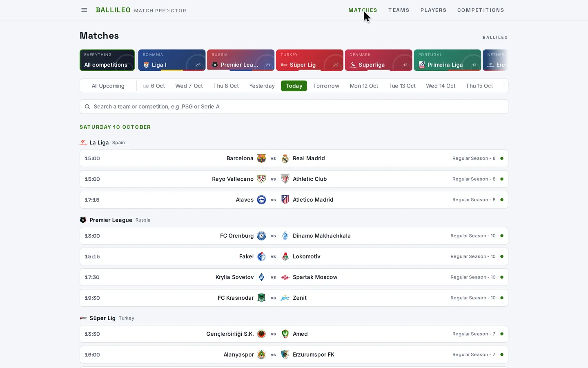Viewport: 588px width, 368px height.
Task: Click the Lokomotiv crest icon
Action: pyautogui.click(x=285, y=256)
